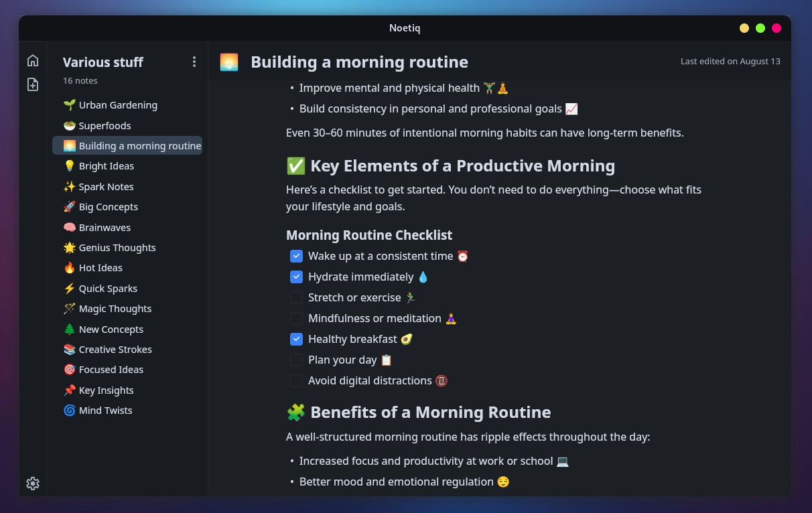Open the Bright Ideas note
The image size is (812, 513).
(x=106, y=166)
